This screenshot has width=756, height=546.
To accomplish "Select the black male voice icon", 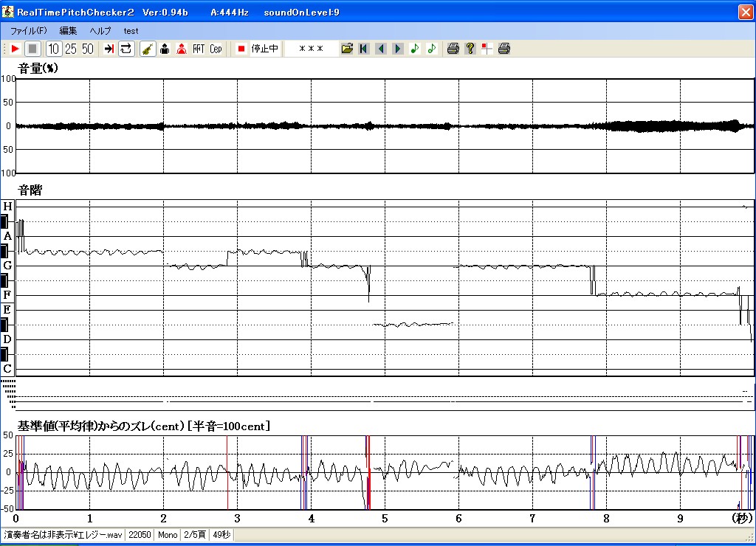I will 165,49.
